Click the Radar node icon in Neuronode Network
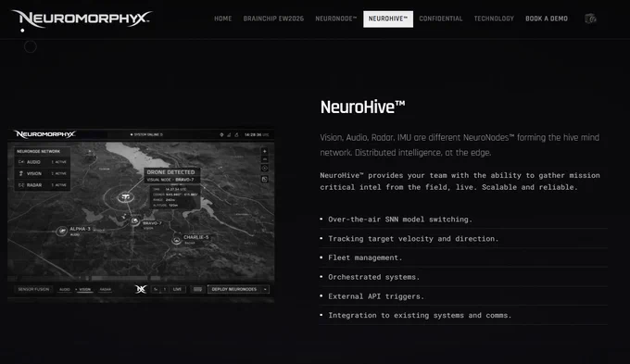Image resolution: width=630 pixels, height=364 pixels. pos(21,185)
